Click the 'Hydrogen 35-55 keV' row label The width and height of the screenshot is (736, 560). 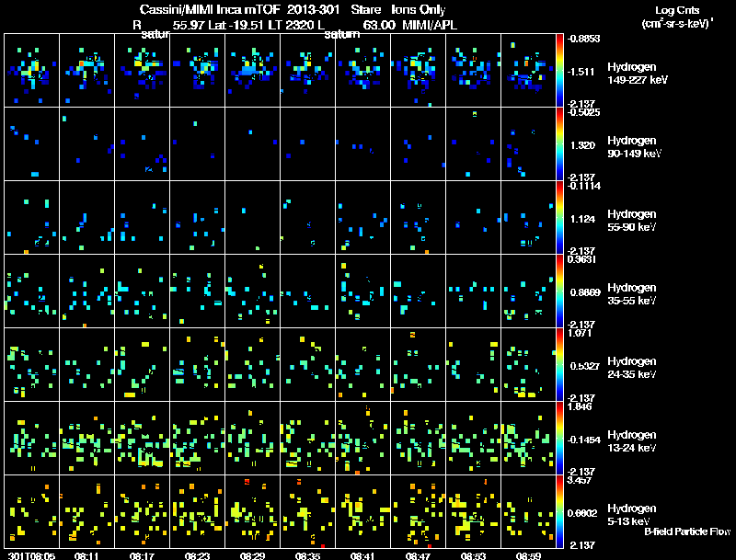pyautogui.click(x=632, y=294)
